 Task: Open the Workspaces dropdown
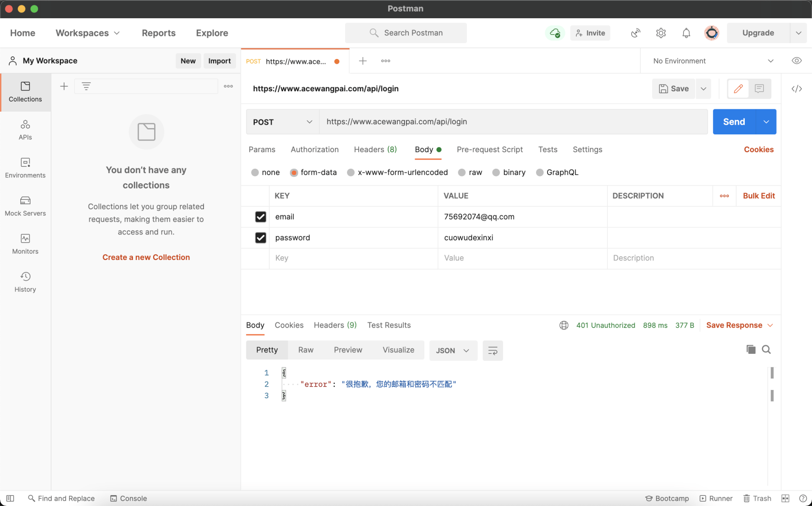pyautogui.click(x=87, y=33)
